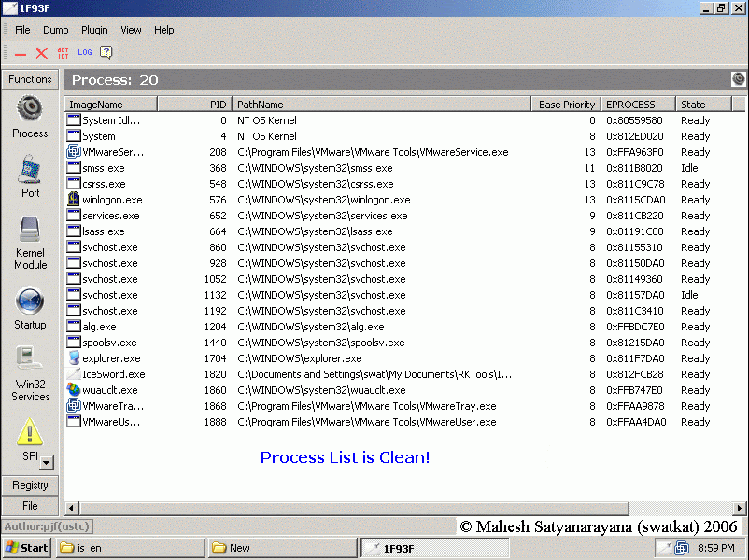Select the VMwareTray process icon, PID 1868
This screenshot has width=749, height=560.
tap(74, 406)
